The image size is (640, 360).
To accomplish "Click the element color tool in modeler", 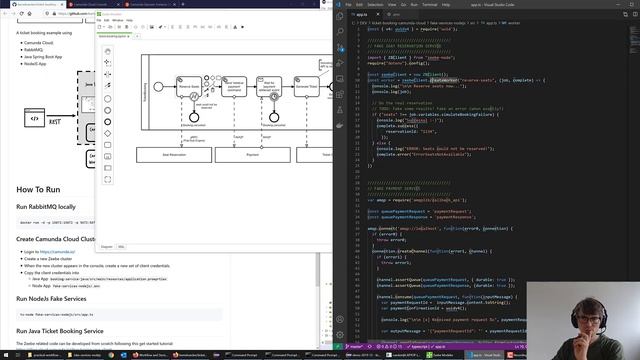I will 160,27.
